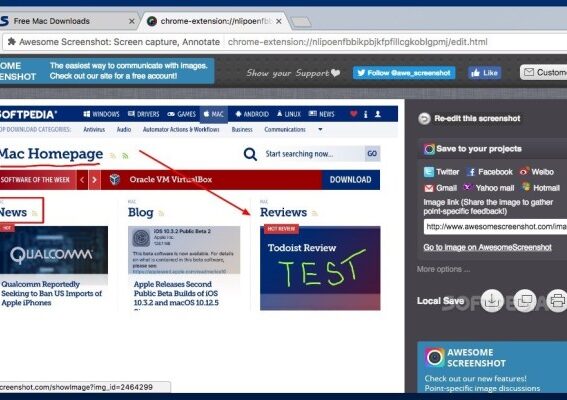Image resolution: width=567 pixels, height=400 pixels.
Task: Open the Android section in Softpedia nav
Action: (252, 114)
